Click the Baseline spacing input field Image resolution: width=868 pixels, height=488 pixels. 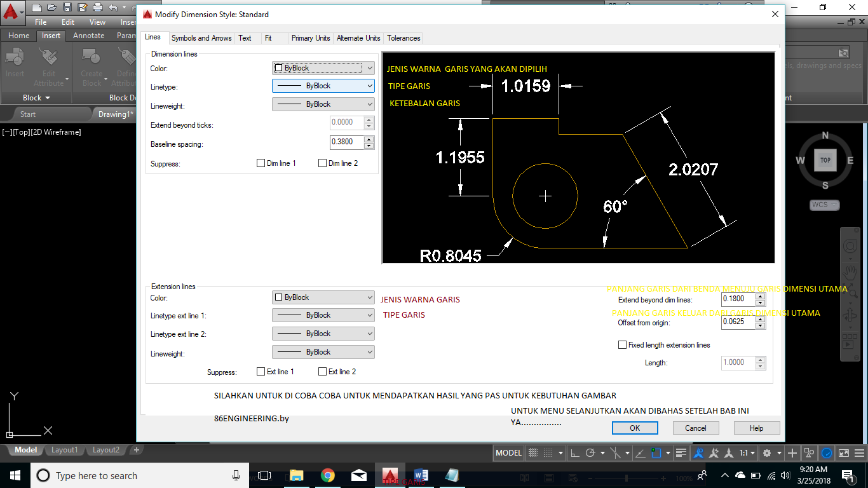(347, 142)
